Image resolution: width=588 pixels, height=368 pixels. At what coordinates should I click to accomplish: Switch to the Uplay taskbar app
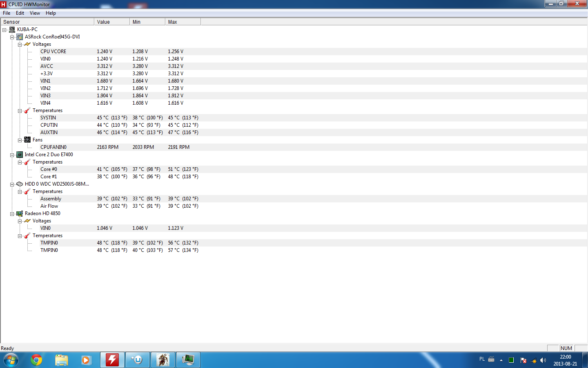pyautogui.click(x=137, y=360)
